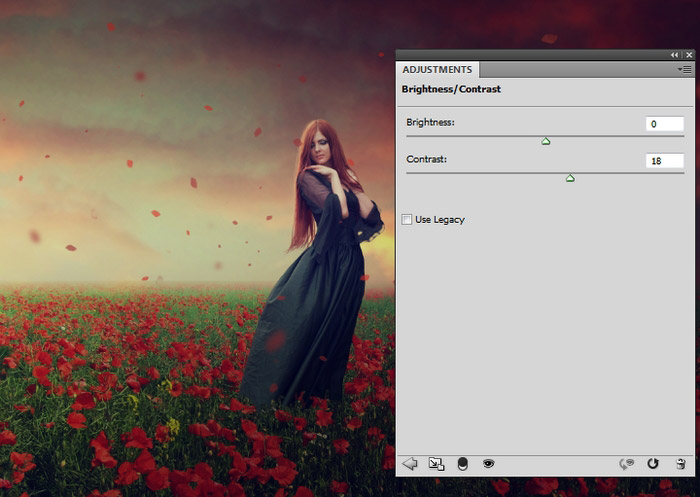Delete this adjustment layer with trash icon

tap(681, 464)
